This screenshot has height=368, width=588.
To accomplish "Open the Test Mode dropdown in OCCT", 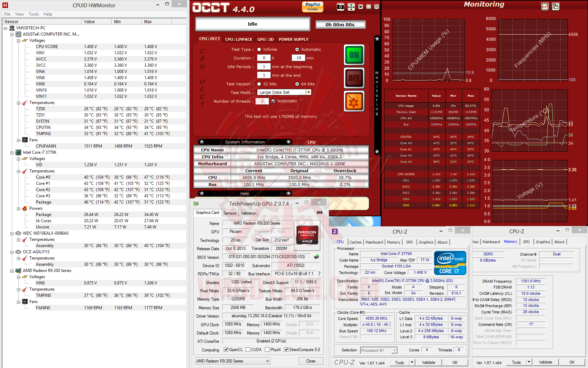I will tap(309, 92).
